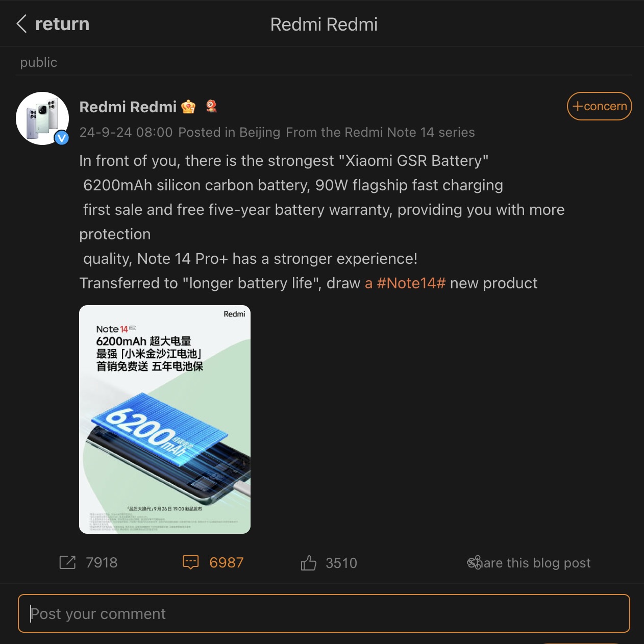The height and width of the screenshot is (644, 644).
Task: Follow the account with +concern button
Action: coord(600,106)
